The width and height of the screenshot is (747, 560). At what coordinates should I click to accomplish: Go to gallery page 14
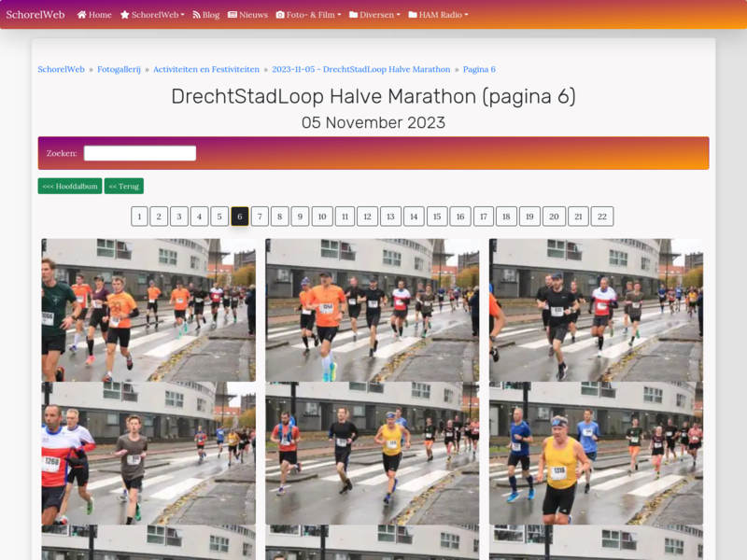tap(414, 217)
